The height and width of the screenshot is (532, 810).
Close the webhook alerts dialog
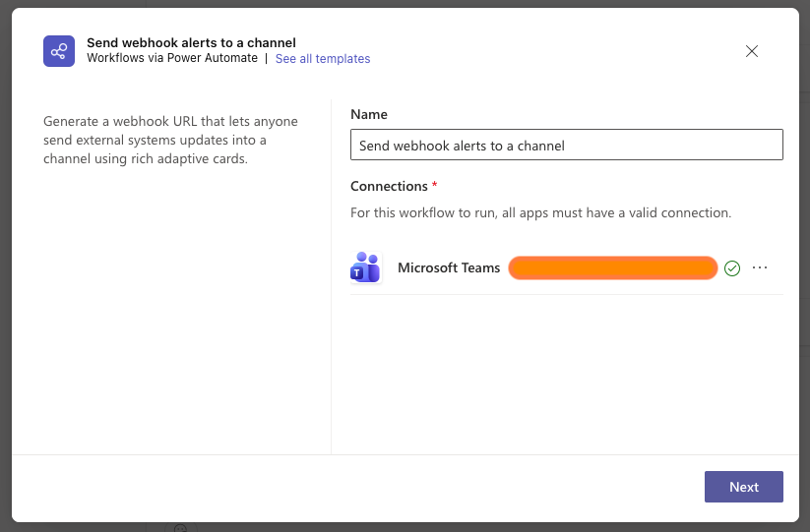752,51
